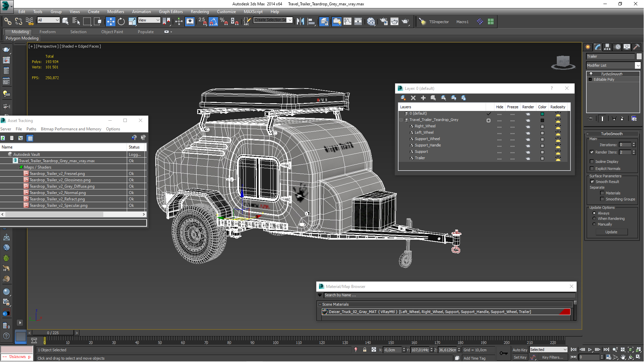Open the Modifiers menu
The width and height of the screenshot is (644, 362).
click(115, 11)
